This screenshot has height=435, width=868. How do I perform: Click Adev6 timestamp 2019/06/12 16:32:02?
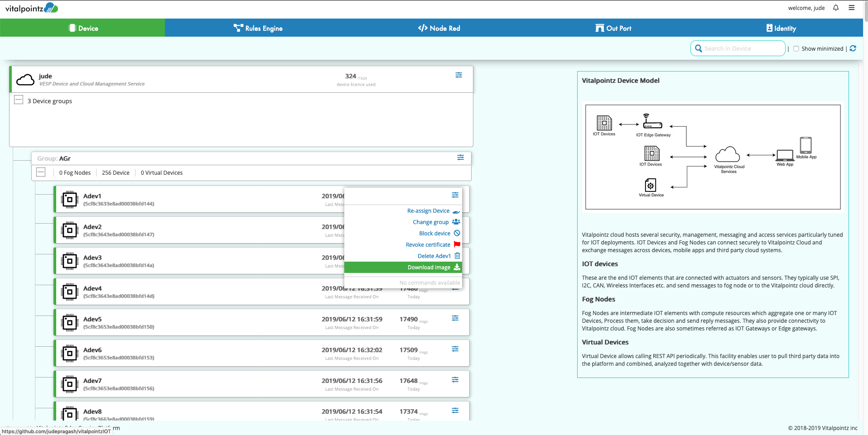tap(352, 350)
